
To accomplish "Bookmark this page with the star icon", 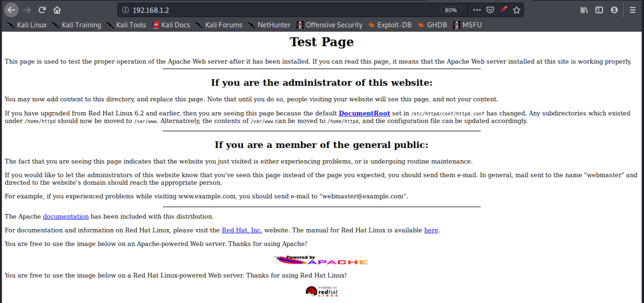I will tap(517, 10).
